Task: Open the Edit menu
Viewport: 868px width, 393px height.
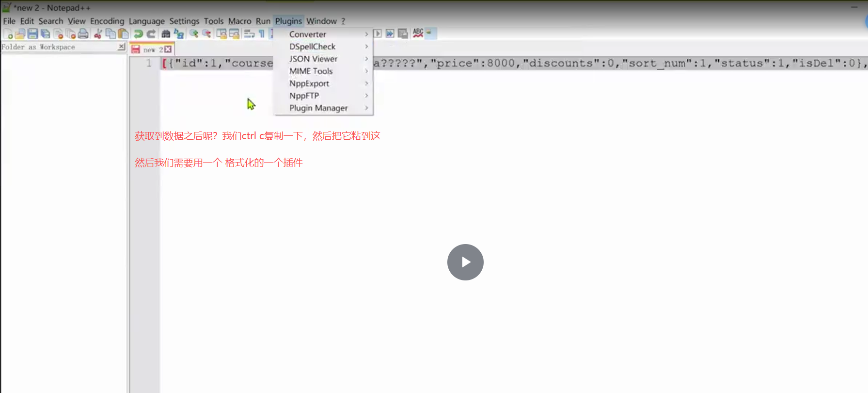Action: click(x=27, y=21)
